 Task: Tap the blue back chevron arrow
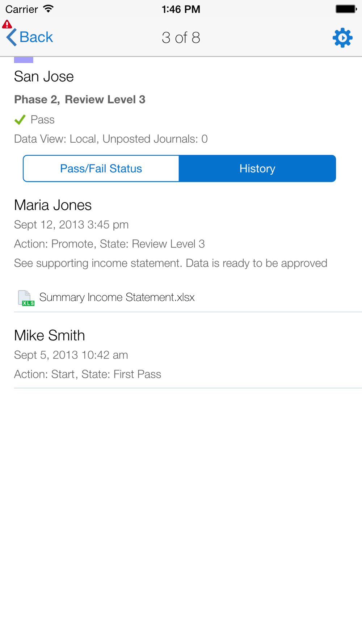point(12,37)
